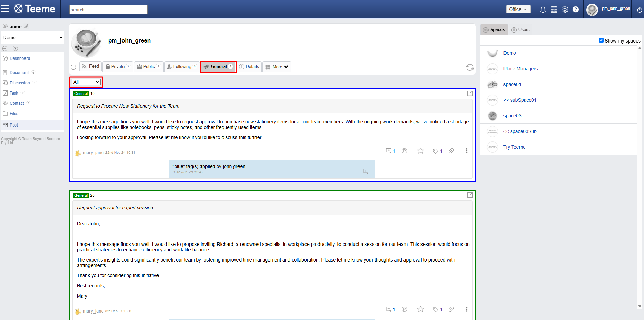Copy link icon on stationery post
644x320 pixels.
click(x=451, y=151)
